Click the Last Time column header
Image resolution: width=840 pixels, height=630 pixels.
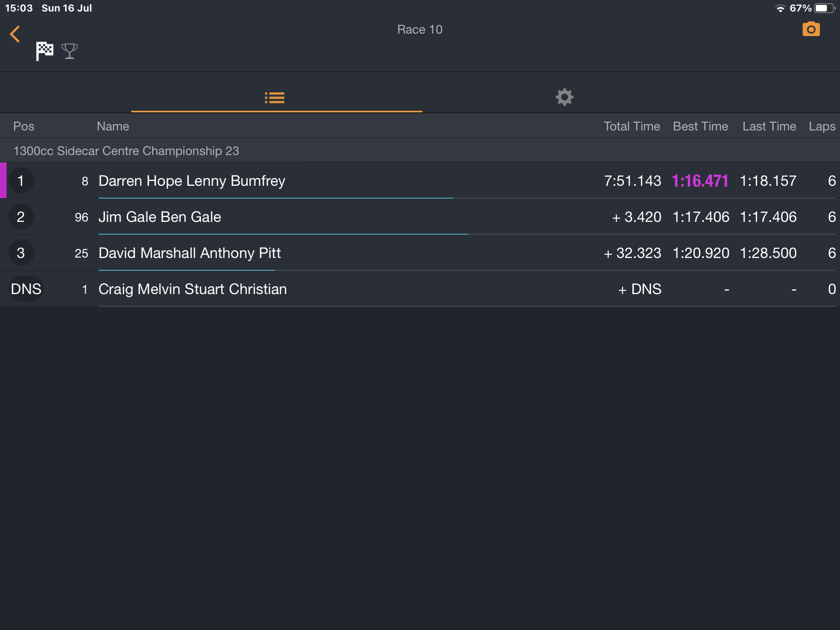(x=769, y=126)
